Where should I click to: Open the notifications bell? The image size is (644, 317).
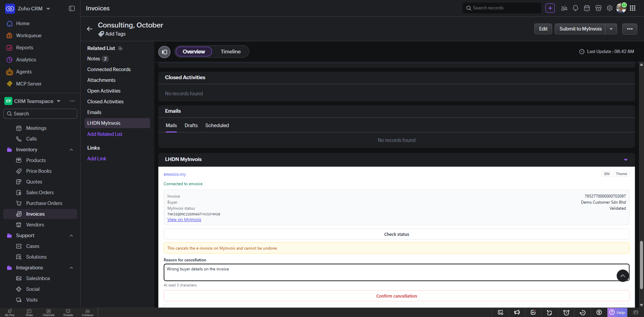576,8
